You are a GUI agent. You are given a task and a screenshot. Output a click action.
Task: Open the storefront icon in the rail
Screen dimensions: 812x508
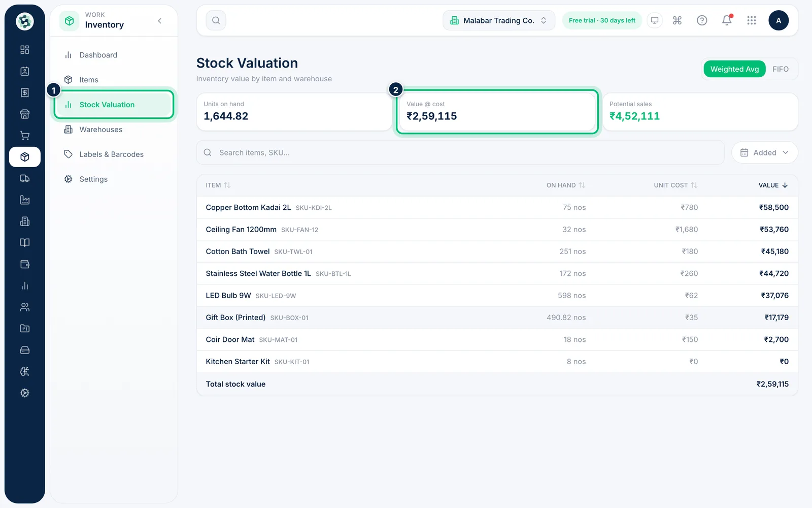[24, 114]
